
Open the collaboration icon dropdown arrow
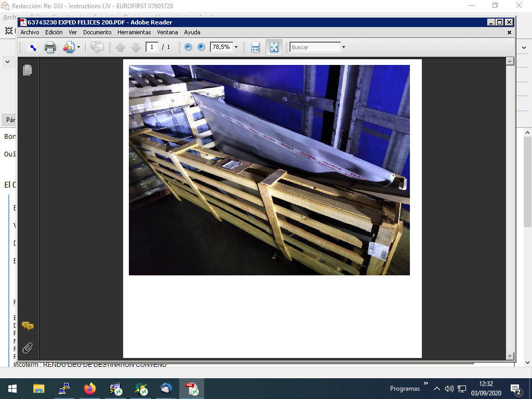click(x=78, y=47)
